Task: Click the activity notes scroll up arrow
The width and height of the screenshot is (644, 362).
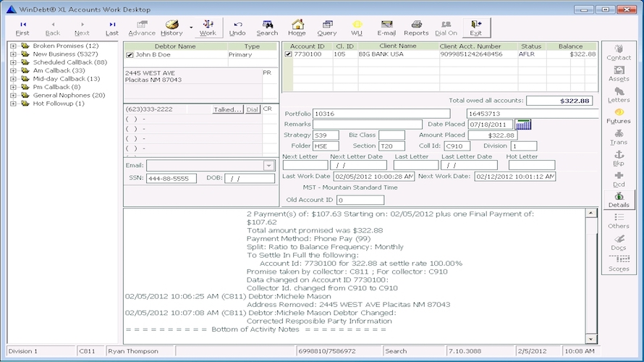Action: (590, 213)
